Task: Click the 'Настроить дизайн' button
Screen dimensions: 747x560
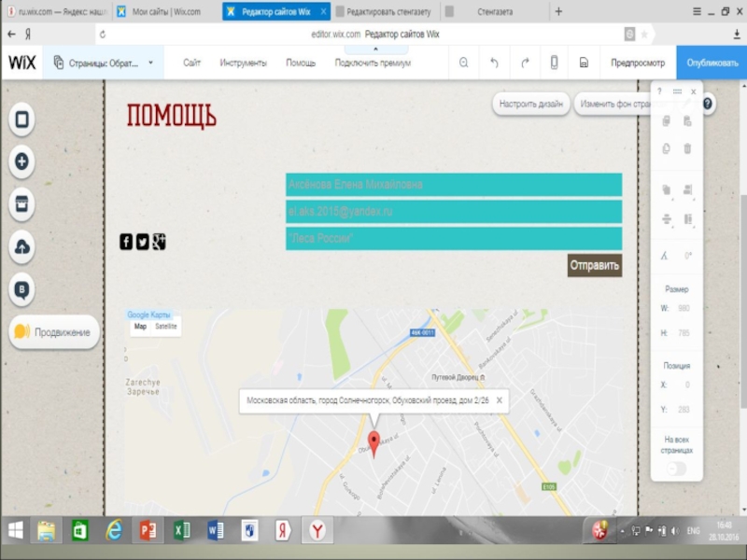Action: coord(530,105)
